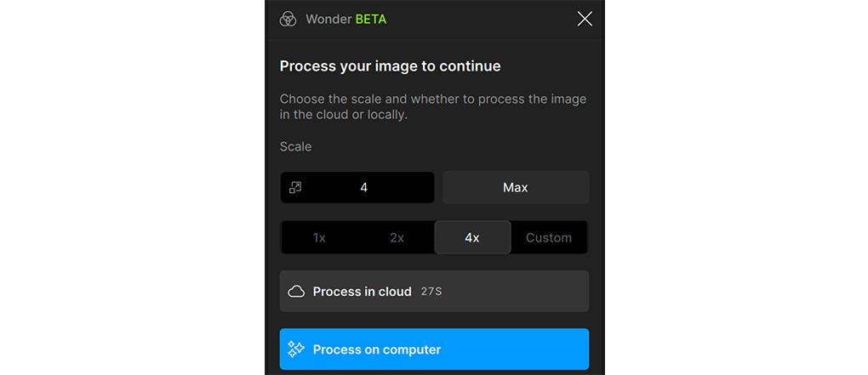
Task: Set the scale to Max
Action: tap(516, 187)
